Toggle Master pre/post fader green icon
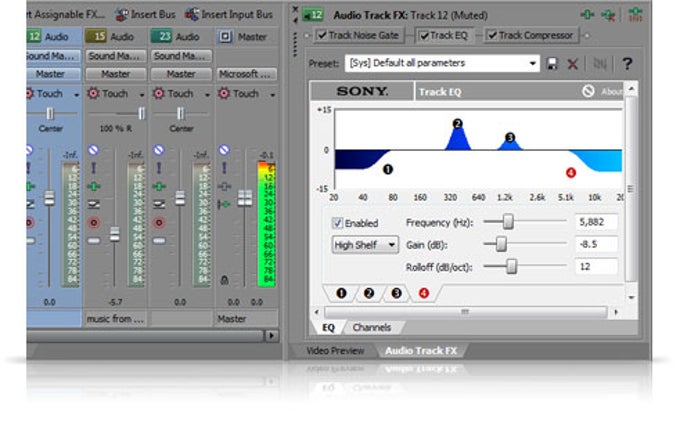680x440 pixels. [x=224, y=204]
